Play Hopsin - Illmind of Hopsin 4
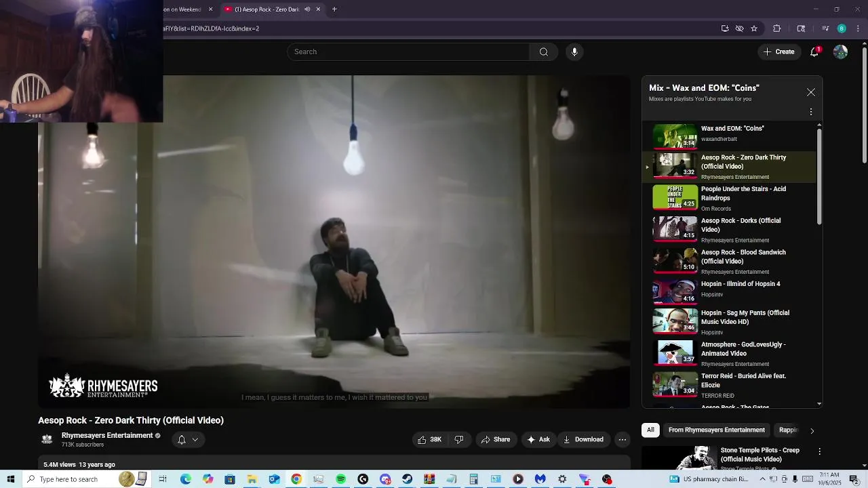 click(730, 291)
